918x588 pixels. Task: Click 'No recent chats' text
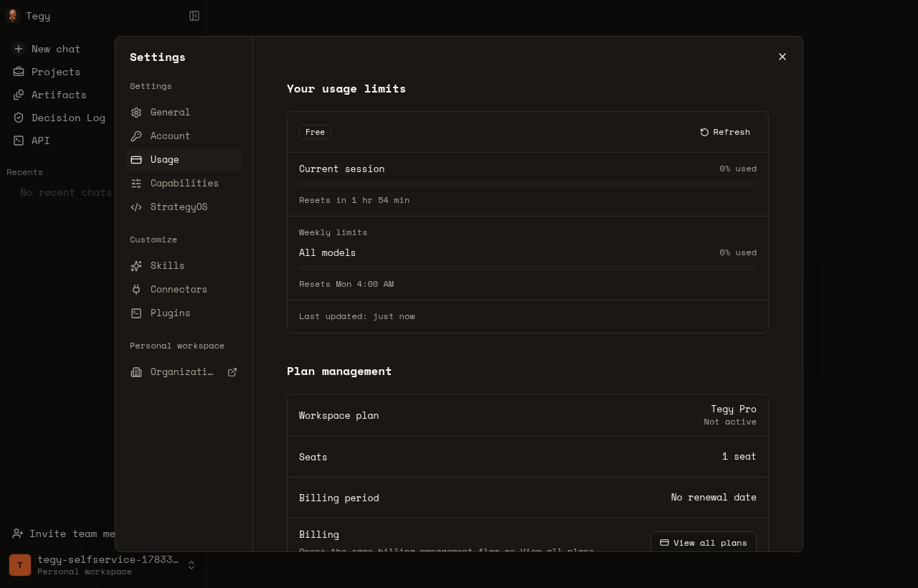pos(66,192)
